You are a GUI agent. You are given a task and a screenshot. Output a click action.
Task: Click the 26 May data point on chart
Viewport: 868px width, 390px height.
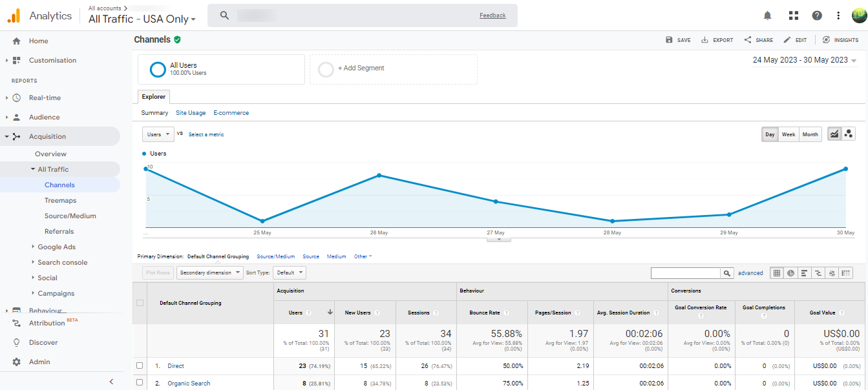pyautogui.click(x=379, y=175)
